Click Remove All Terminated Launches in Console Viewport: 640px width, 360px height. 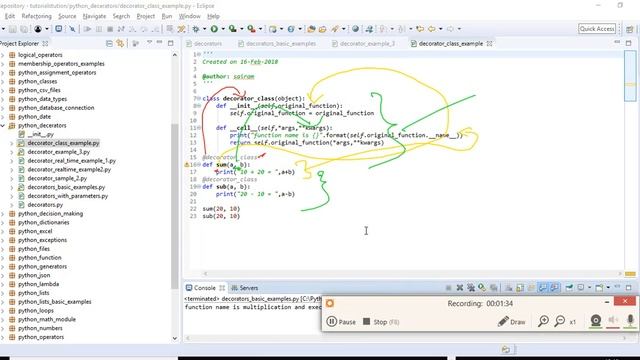pos(471,288)
